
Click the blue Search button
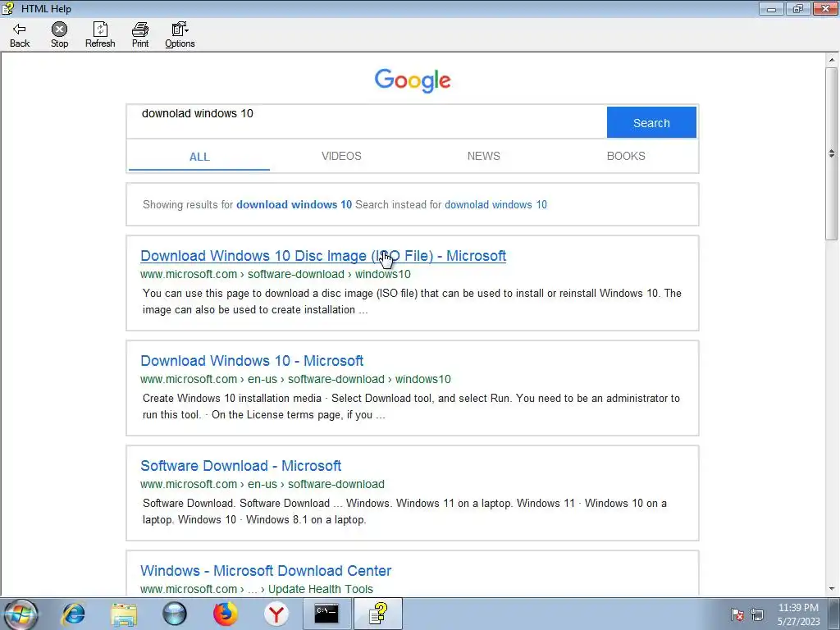click(x=651, y=122)
